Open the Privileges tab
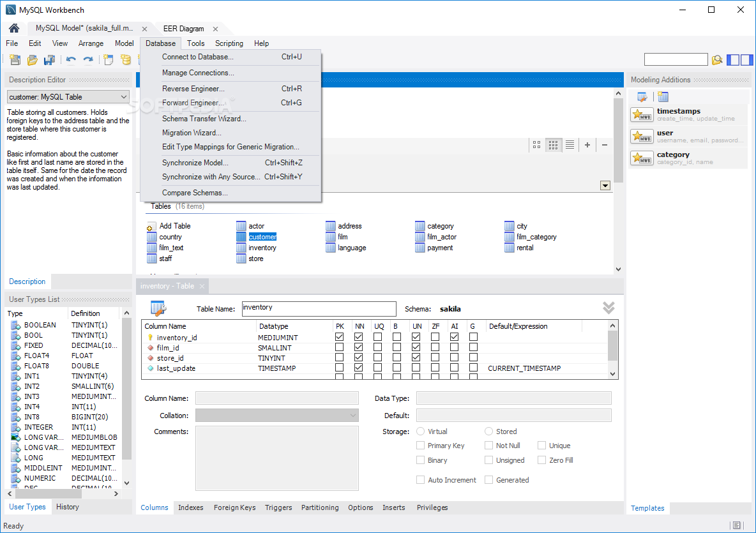The image size is (756, 533). tap(432, 507)
